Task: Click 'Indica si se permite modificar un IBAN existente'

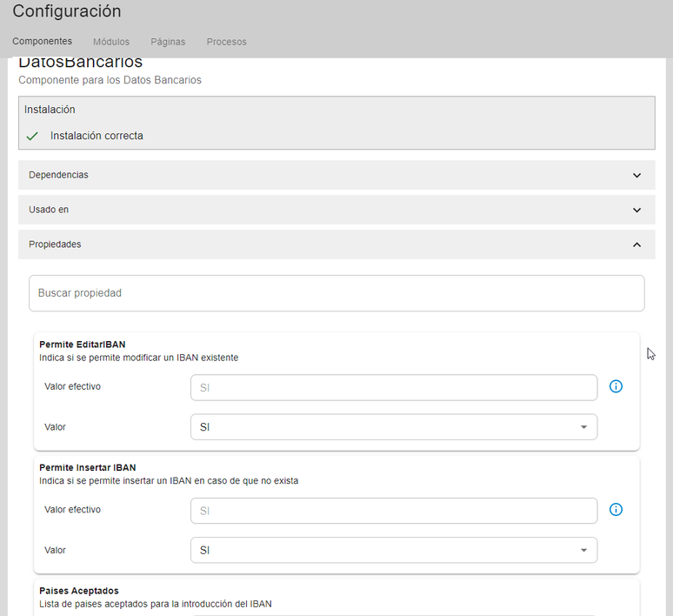Action: pyautogui.click(x=138, y=358)
